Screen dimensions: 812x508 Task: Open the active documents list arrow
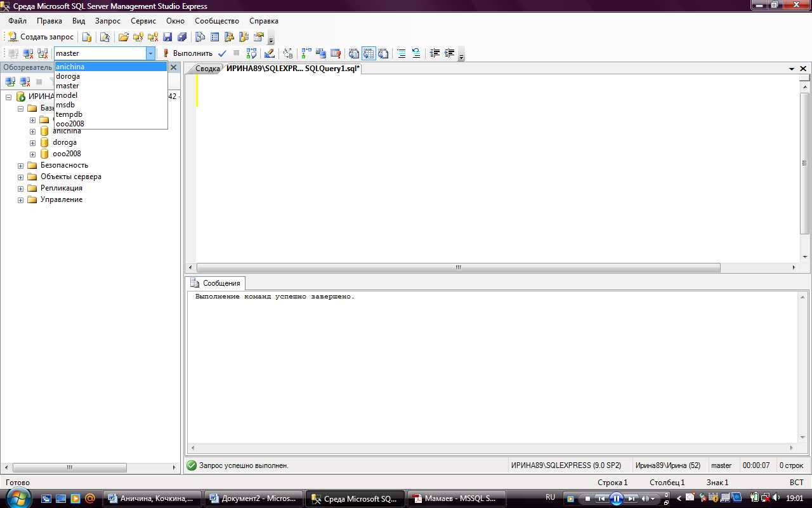(792, 69)
